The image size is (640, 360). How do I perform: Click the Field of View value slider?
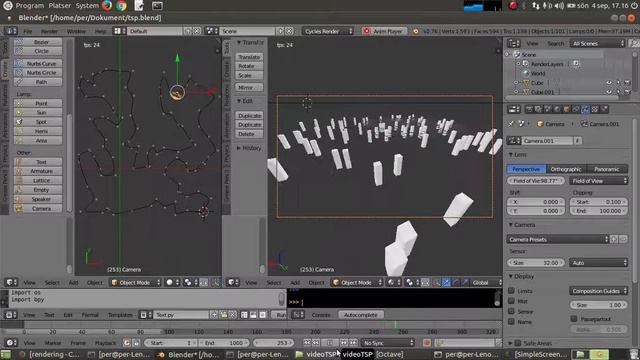[x=536, y=181]
